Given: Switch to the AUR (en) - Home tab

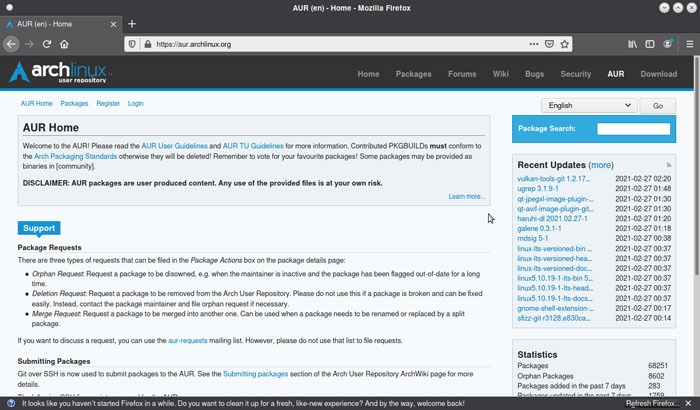Looking at the screenshot, I should coord(58,24).
